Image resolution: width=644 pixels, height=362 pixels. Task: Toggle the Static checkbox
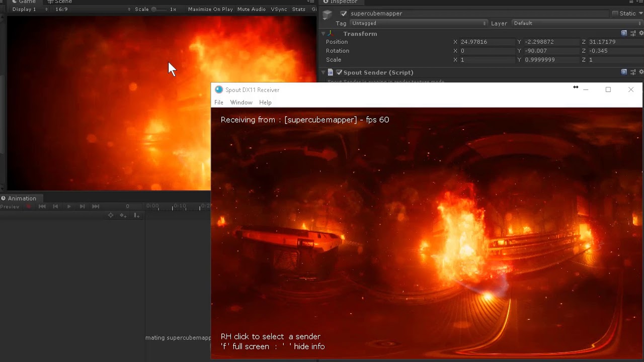[615, 14]
